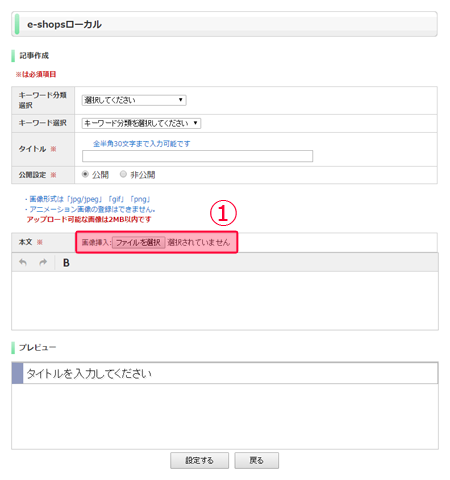Click the ファイルを選択 file button

[x=138, y=242]
